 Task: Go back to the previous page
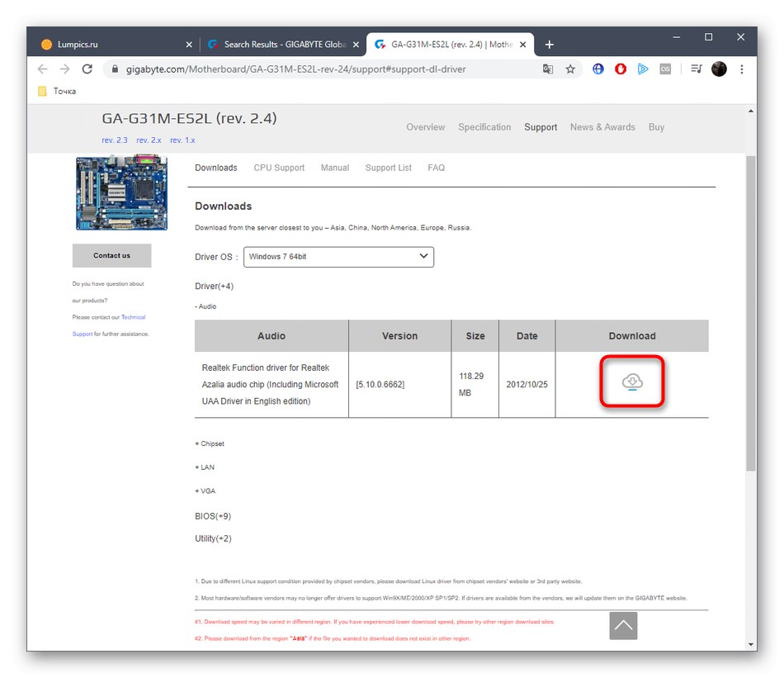(42, 69)
